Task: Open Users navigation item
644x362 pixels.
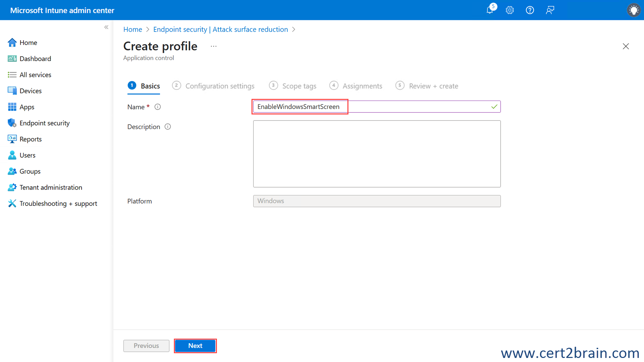Action: click(27, 155)
